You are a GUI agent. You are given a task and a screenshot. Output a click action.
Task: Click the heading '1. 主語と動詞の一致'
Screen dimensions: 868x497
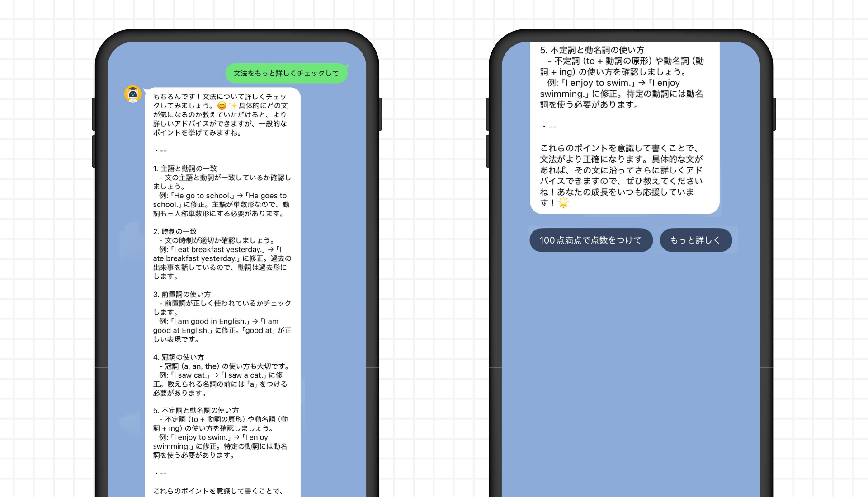[185, 169]
